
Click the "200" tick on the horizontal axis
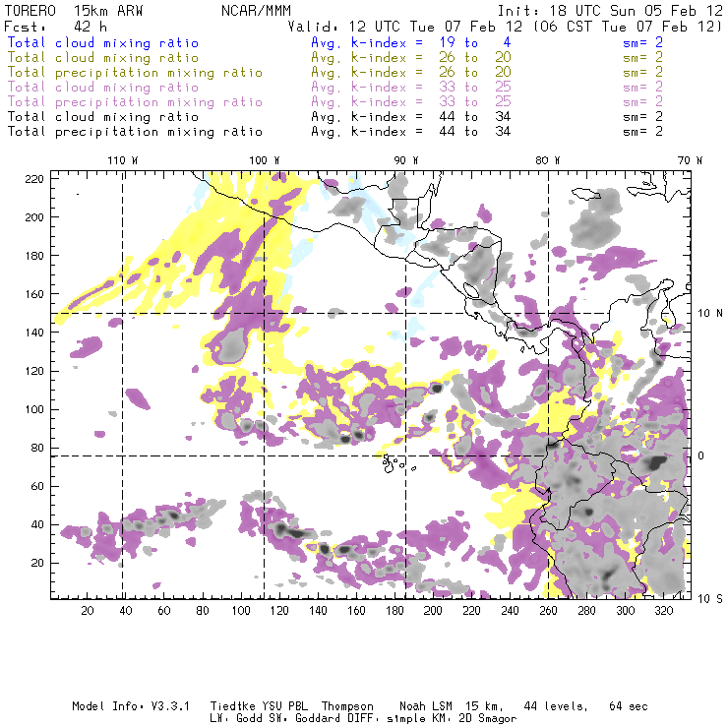point(433,611)
